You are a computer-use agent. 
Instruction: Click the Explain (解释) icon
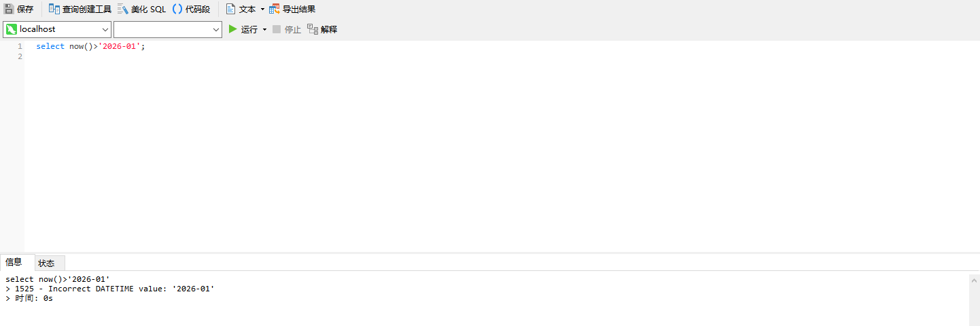313,29
